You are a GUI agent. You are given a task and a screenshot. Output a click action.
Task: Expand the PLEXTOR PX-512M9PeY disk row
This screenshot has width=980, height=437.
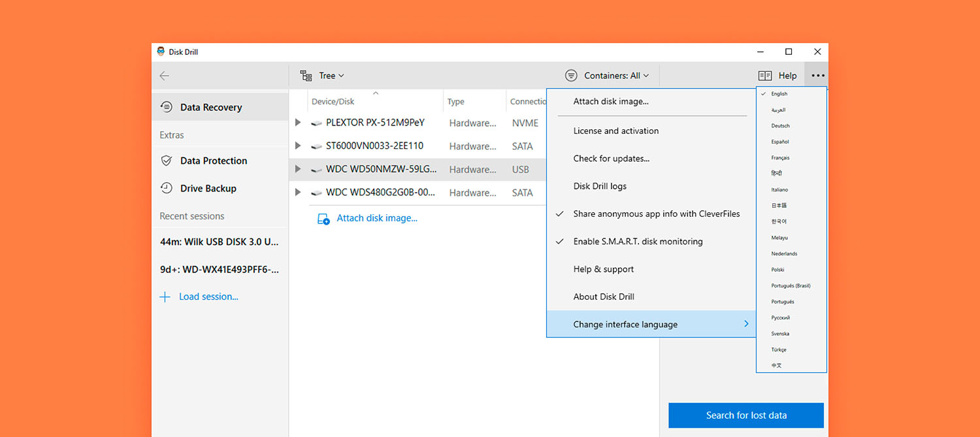[x=298, y=123]
